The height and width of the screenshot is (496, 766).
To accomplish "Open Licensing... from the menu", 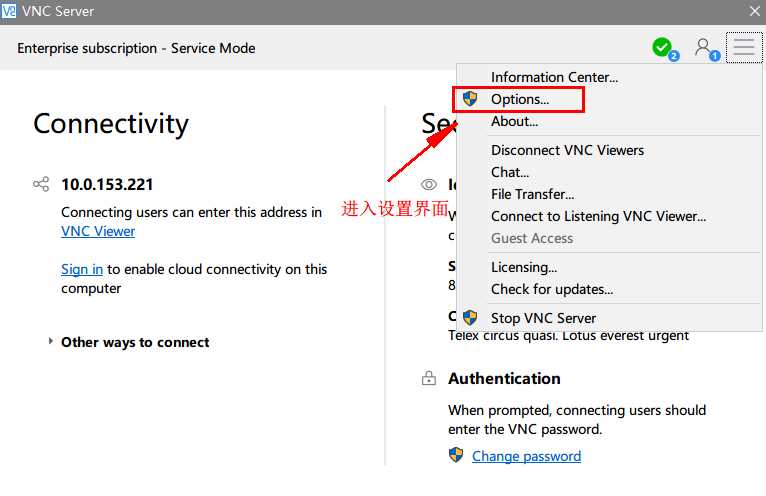I will (x=609, y=267).
